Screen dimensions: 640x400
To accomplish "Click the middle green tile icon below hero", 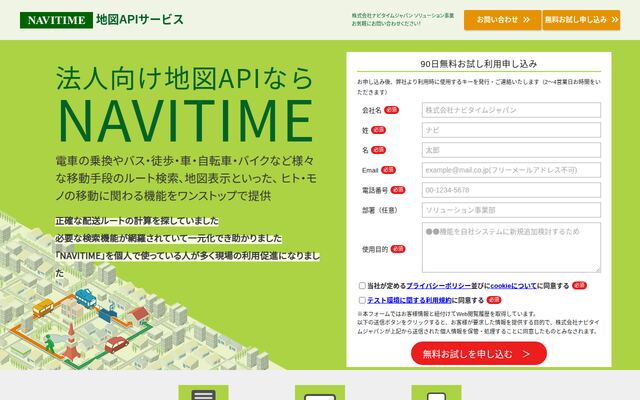I will point(320,393).
